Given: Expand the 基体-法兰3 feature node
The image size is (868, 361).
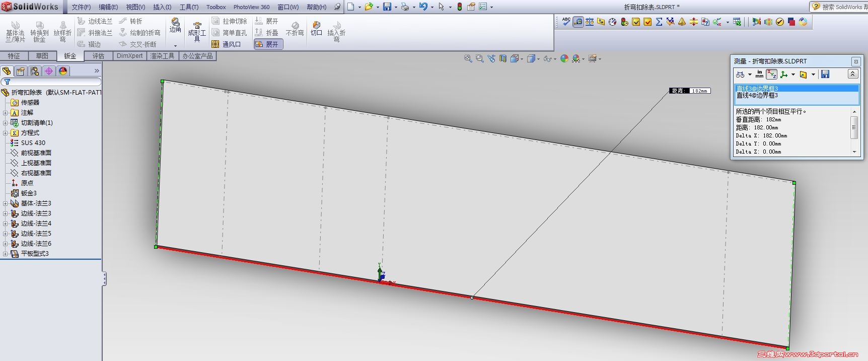Looking at the screenshot, I should click(6, 203).
